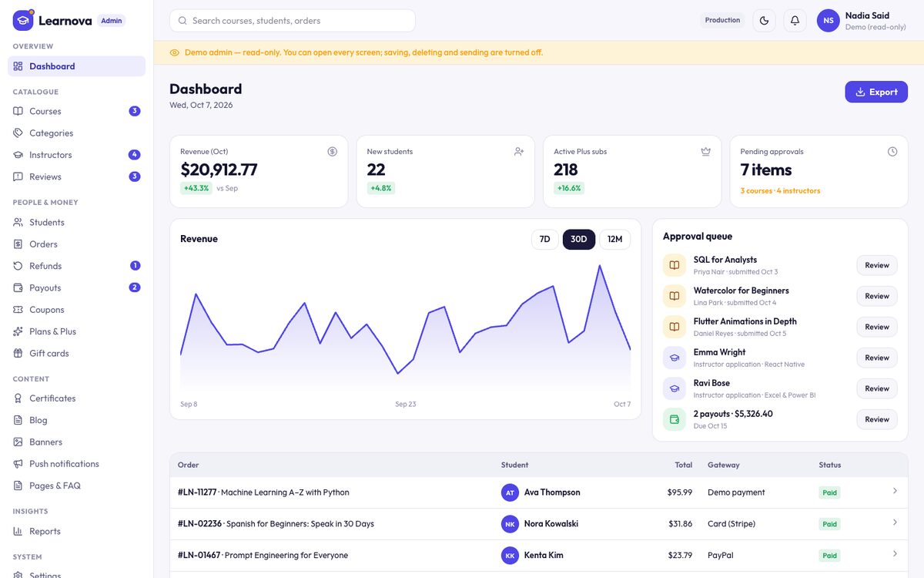The width and height of the screenshot is (924, 578).
Task: Click Kenta Kim student name
Action: [x=544, y=556]
